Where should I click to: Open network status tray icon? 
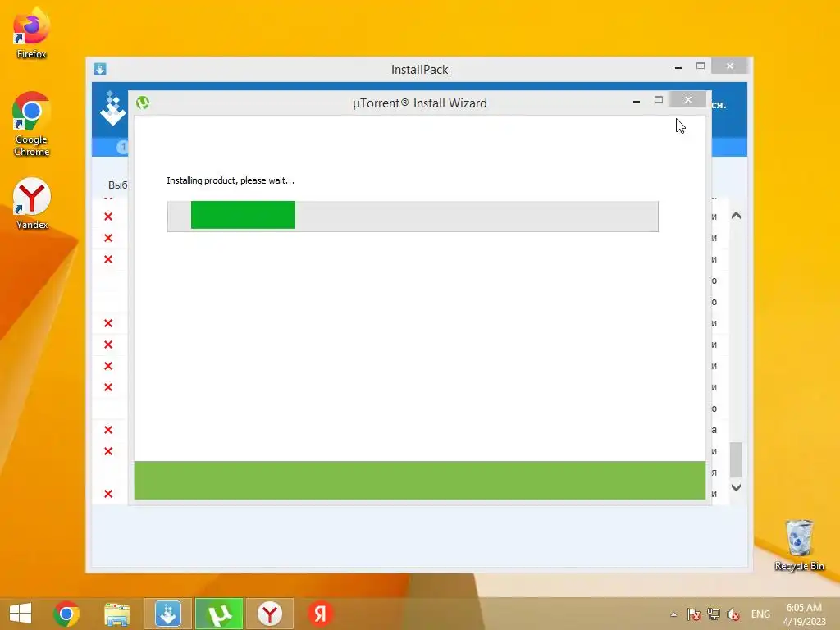point(713,614)
